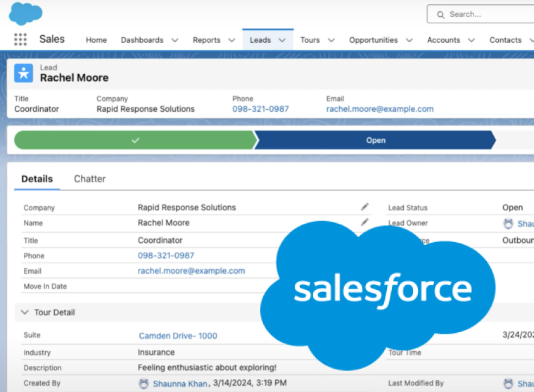Click the Sales app name

coord(52,39)
